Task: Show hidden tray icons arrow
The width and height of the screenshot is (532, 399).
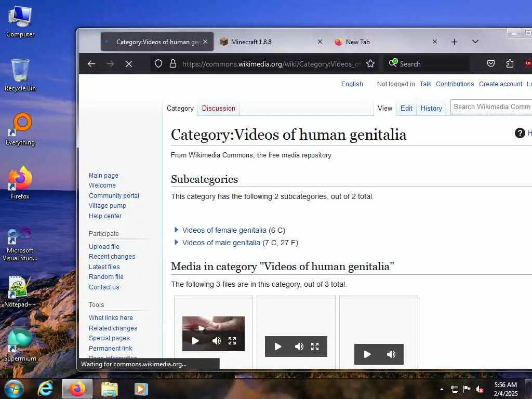Action: (x=442, y=389)
